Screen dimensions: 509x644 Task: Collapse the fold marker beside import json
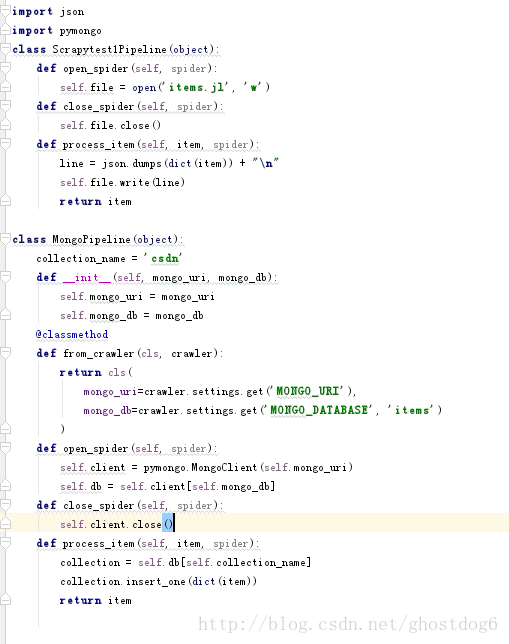(x=5, y=12)
